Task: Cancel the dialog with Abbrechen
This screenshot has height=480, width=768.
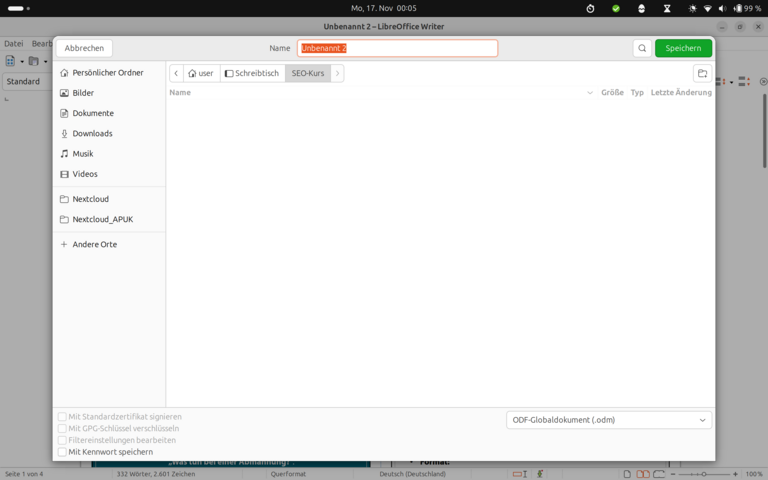Action: point(84,48)
